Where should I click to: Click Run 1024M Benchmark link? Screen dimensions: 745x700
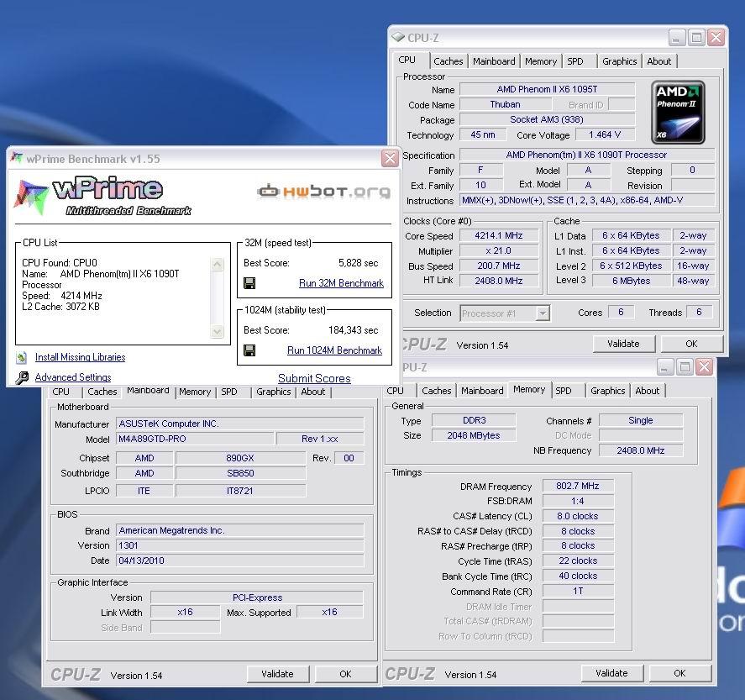click(334, 350)
